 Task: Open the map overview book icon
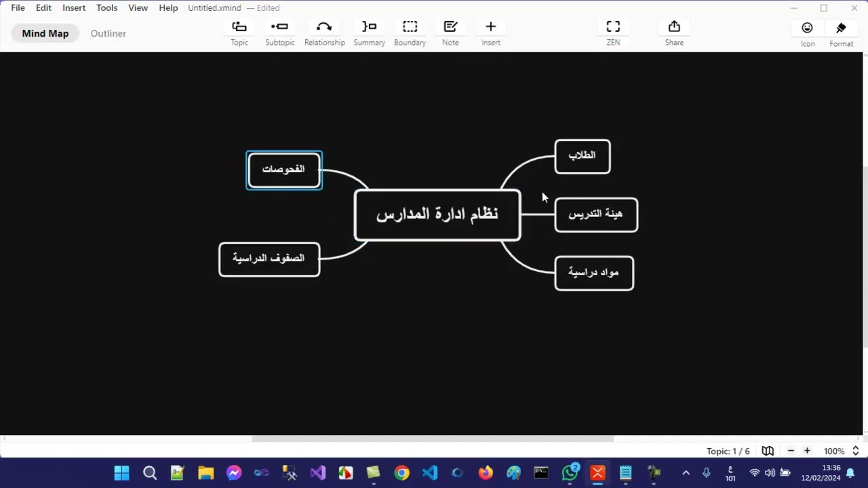pyautogui.click(x=768, y=451)
